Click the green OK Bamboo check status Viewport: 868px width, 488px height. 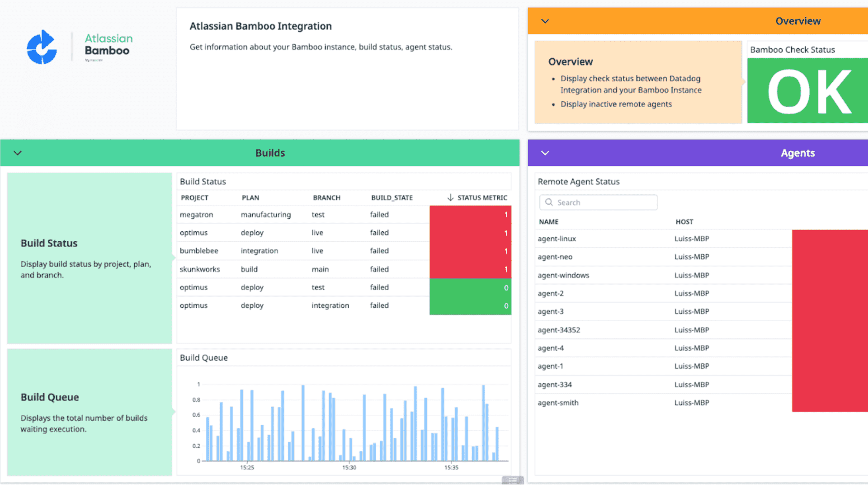[807, 91]
